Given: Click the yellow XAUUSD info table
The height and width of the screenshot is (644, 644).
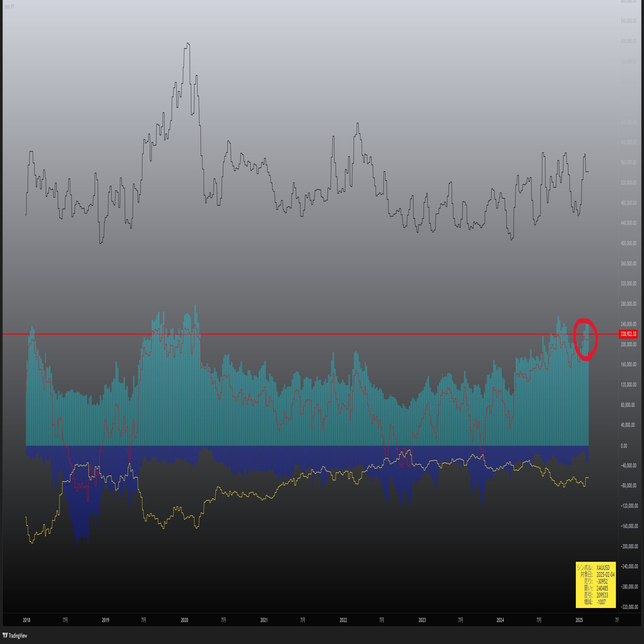Looking at the screenshot, I should click(x=596, y=585).
